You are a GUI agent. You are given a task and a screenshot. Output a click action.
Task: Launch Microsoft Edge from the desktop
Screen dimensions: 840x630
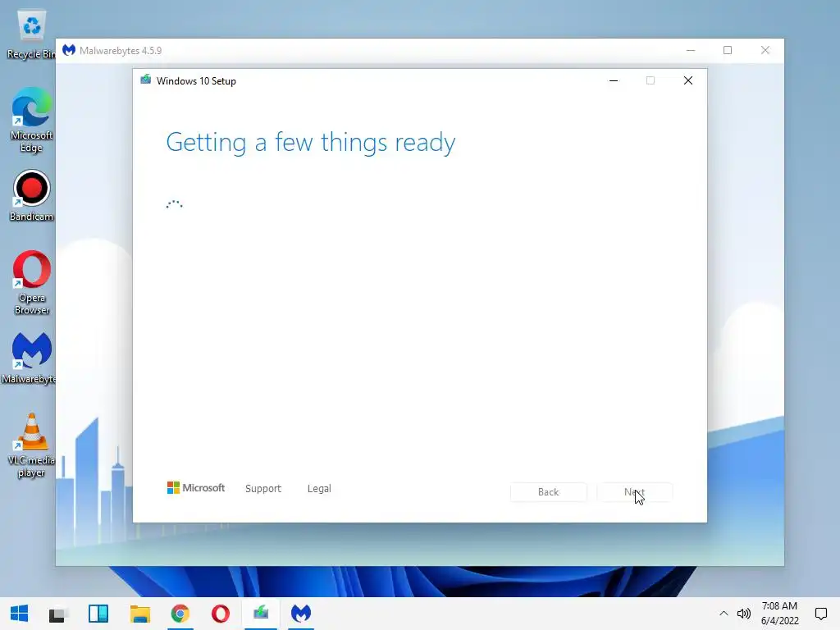31,120
